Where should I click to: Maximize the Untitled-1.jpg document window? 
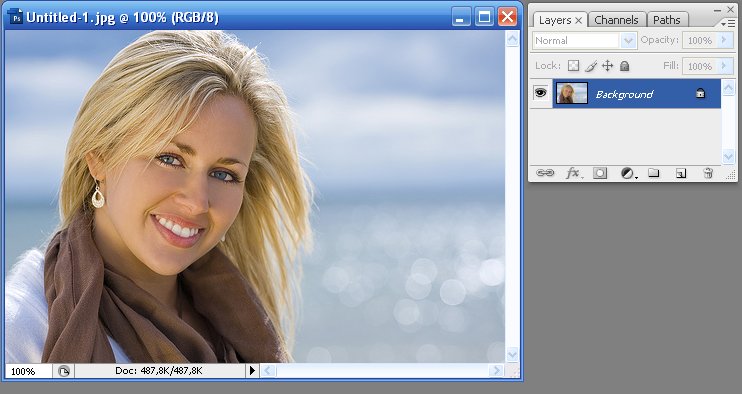coord(484,18)
